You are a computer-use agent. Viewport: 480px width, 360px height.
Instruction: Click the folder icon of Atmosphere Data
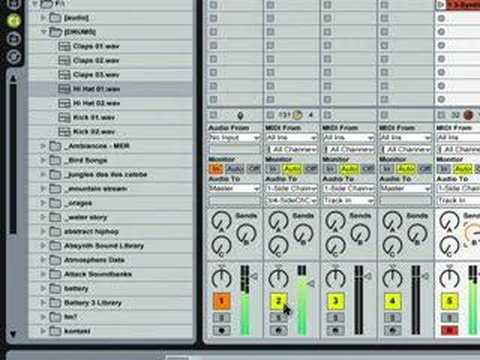[55, 260]
